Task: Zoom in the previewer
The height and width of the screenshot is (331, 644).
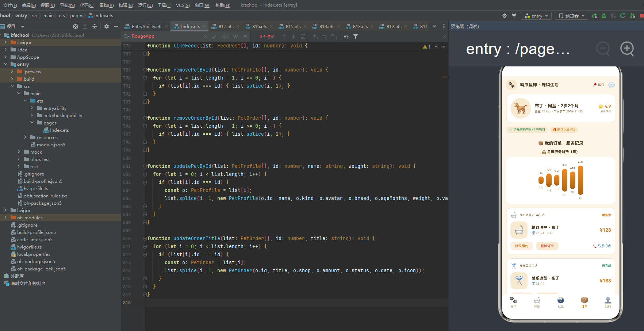Action: [x=627, y=49]
